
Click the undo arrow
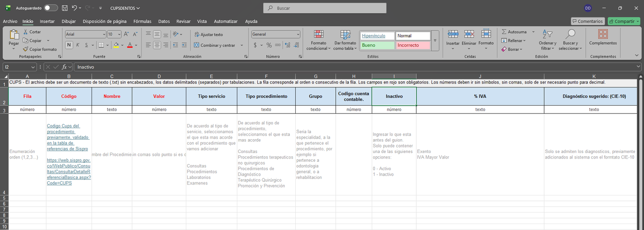pyautogui.click(x=75, y=8)
